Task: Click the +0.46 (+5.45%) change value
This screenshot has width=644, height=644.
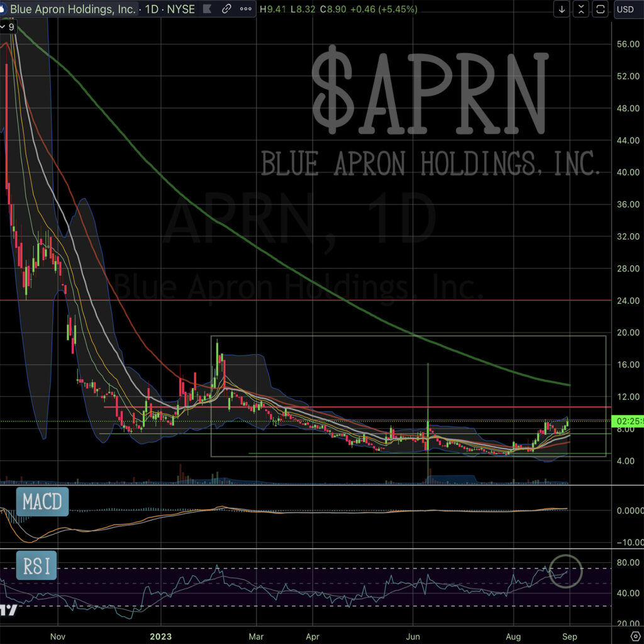Action: coord(384,9)
